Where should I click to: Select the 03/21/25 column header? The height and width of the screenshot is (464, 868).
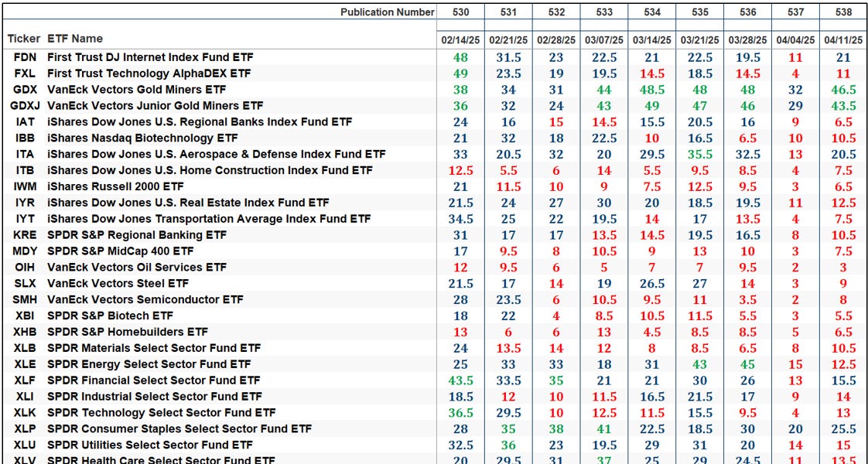pos(699,41)
